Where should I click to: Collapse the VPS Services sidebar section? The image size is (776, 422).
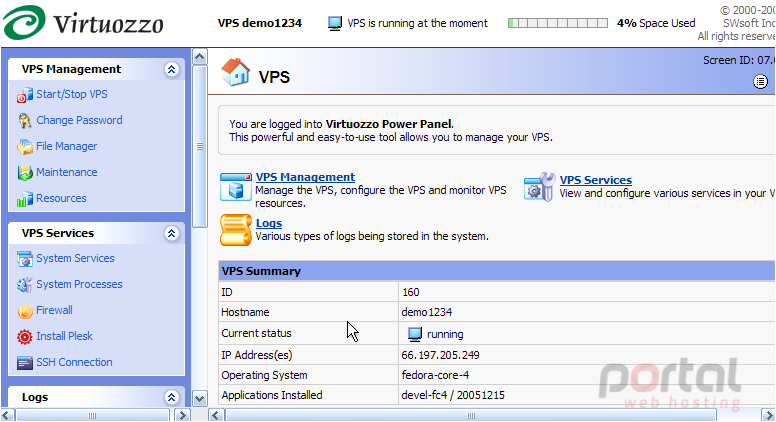point(171,233)
